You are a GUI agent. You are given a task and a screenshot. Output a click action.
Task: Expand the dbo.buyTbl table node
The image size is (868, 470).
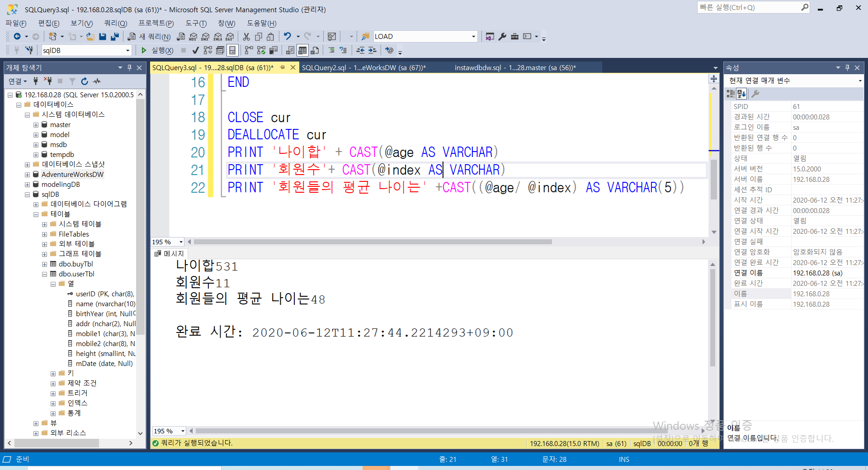(x=45, y=264)
